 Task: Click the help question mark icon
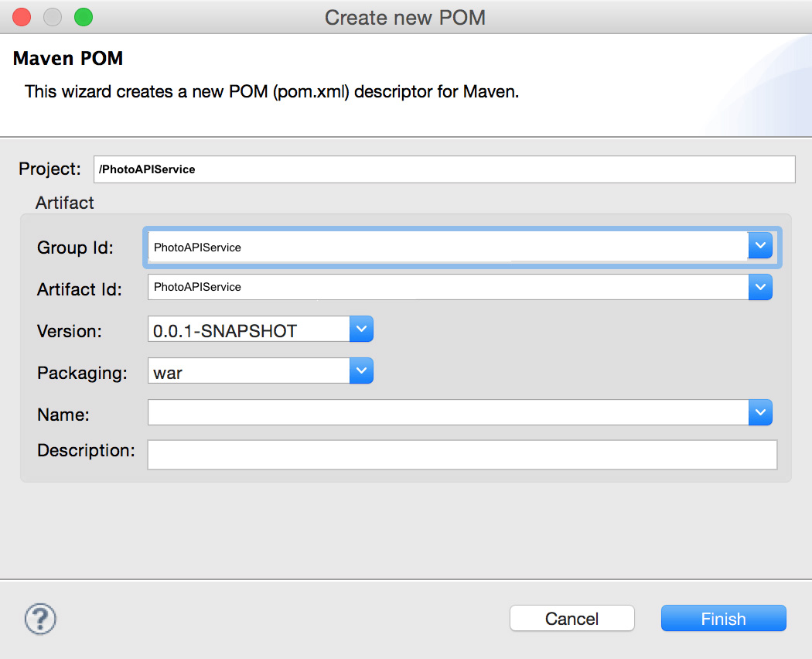click(x=41, y=619)
